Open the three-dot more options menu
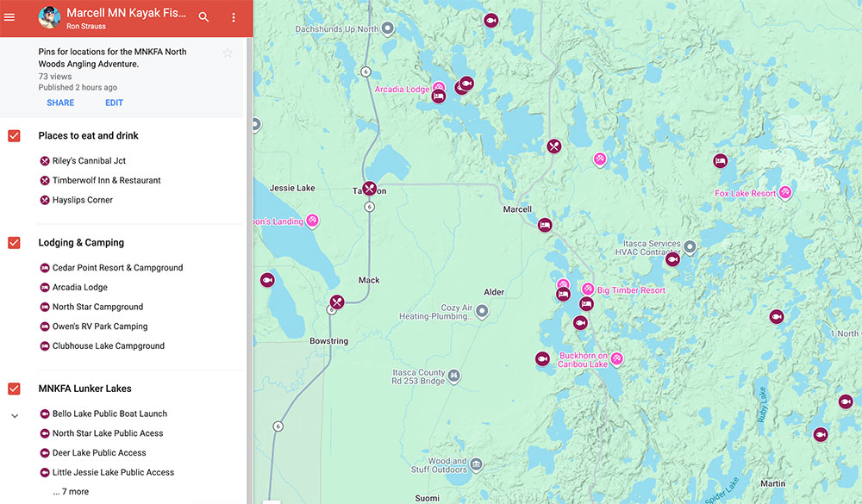 click(x=233, y=17)
